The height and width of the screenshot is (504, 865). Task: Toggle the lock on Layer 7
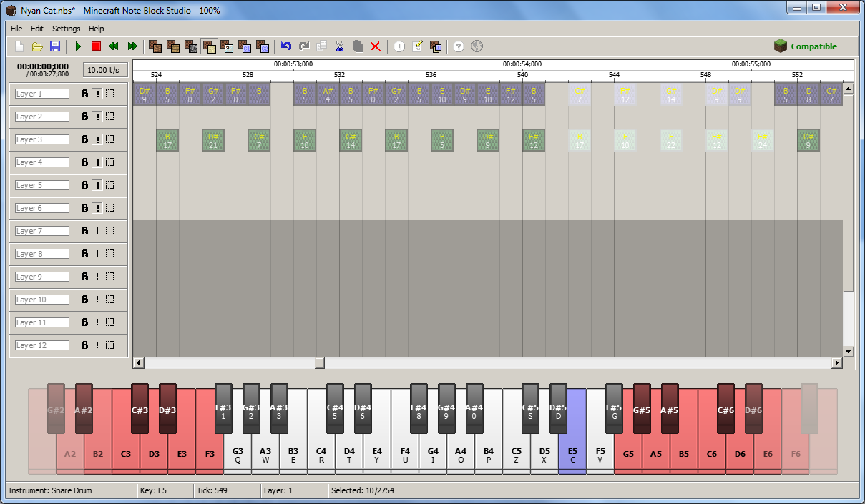click(84, 231)
